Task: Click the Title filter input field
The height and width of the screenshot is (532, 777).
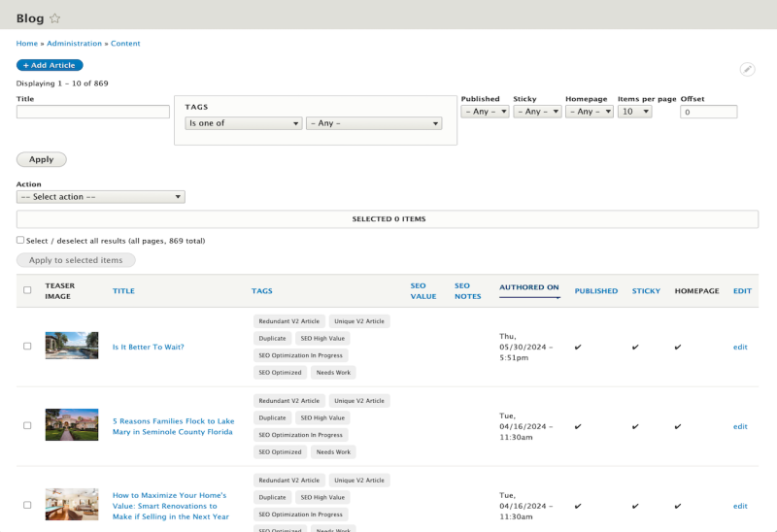Action: 93,112
